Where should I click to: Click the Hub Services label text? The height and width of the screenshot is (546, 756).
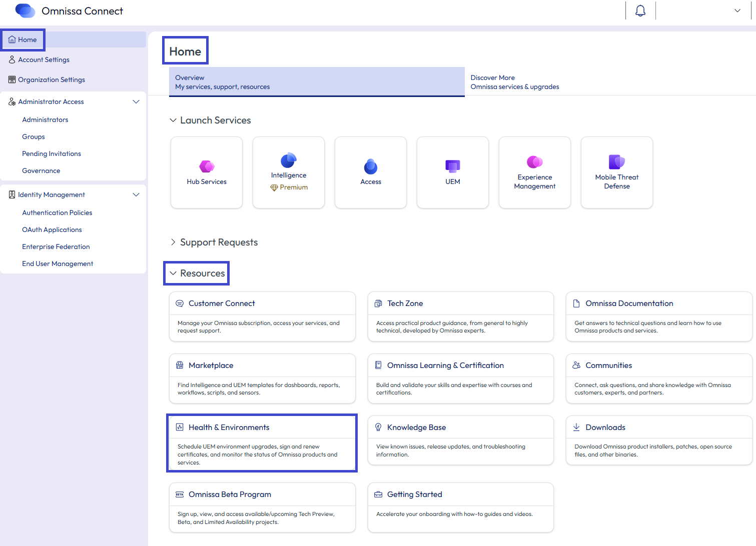pos(207,182)
